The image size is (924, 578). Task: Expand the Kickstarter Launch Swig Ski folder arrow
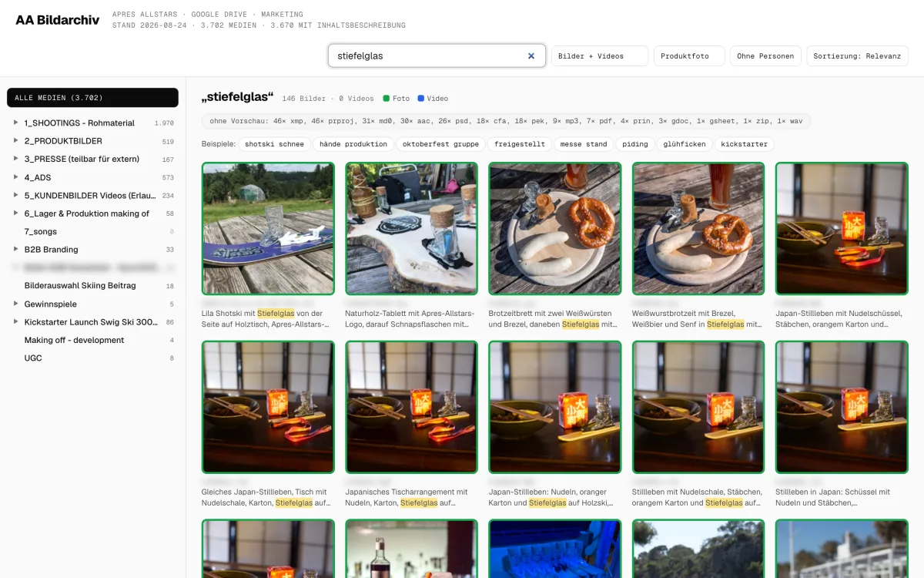(x=16, y=321)
